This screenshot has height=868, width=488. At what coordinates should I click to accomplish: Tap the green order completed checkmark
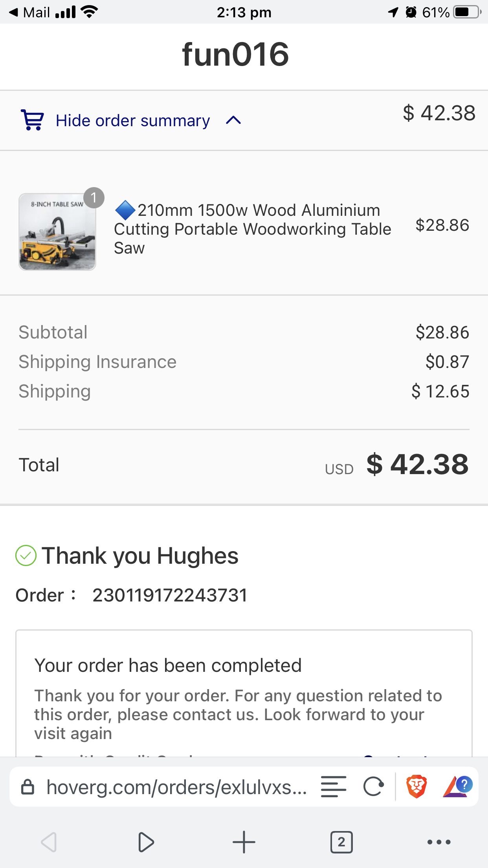26,555
